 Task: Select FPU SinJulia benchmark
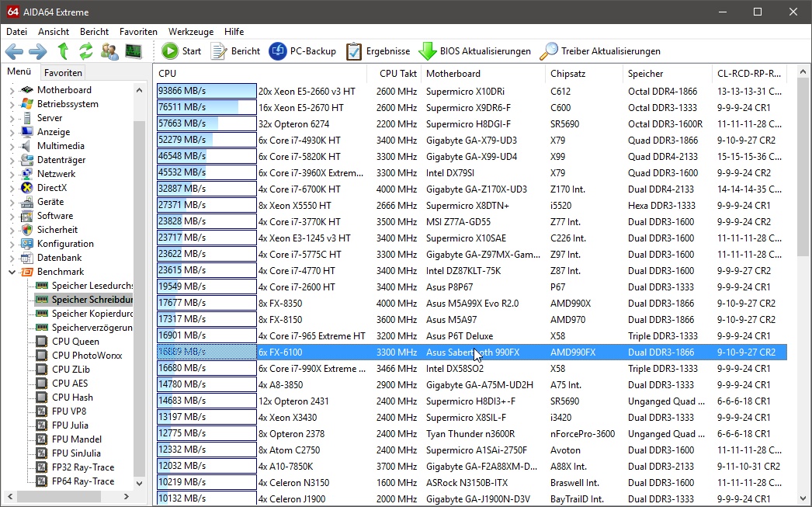tap(76, 453)
